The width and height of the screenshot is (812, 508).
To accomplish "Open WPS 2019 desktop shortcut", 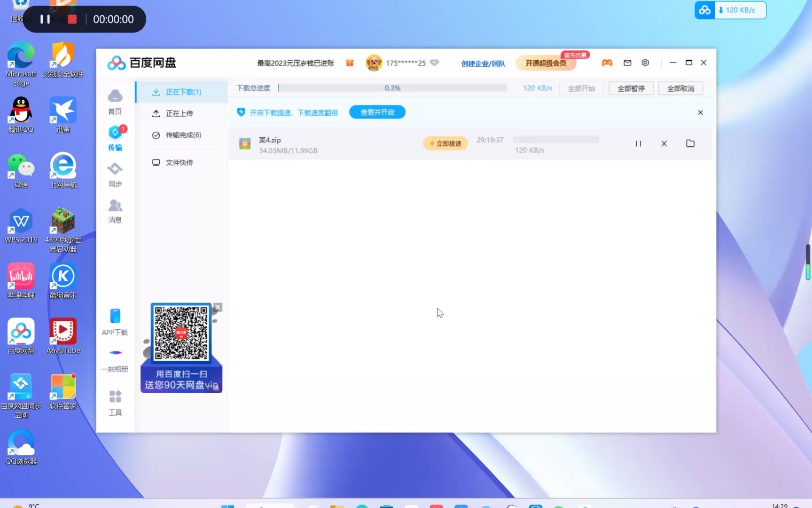I will coord(21,226).
